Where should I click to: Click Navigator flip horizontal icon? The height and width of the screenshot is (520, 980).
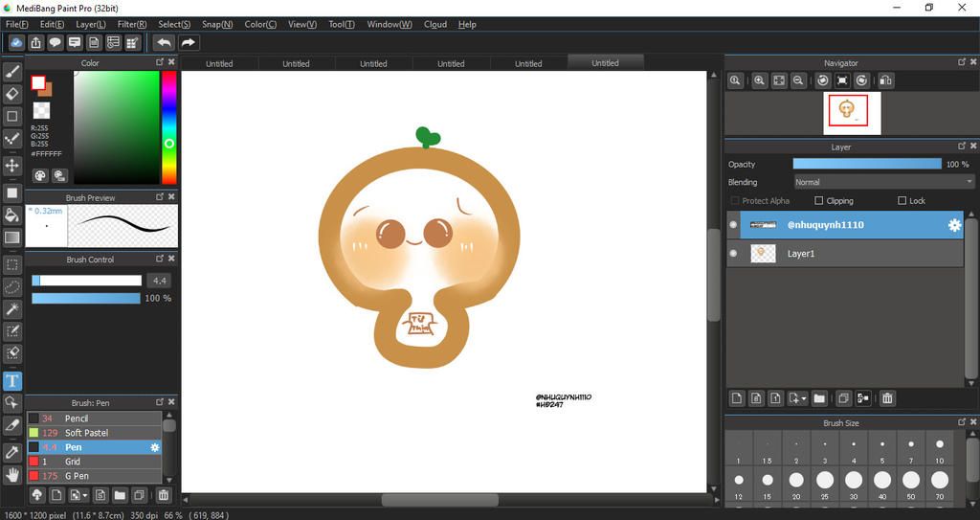885,80
